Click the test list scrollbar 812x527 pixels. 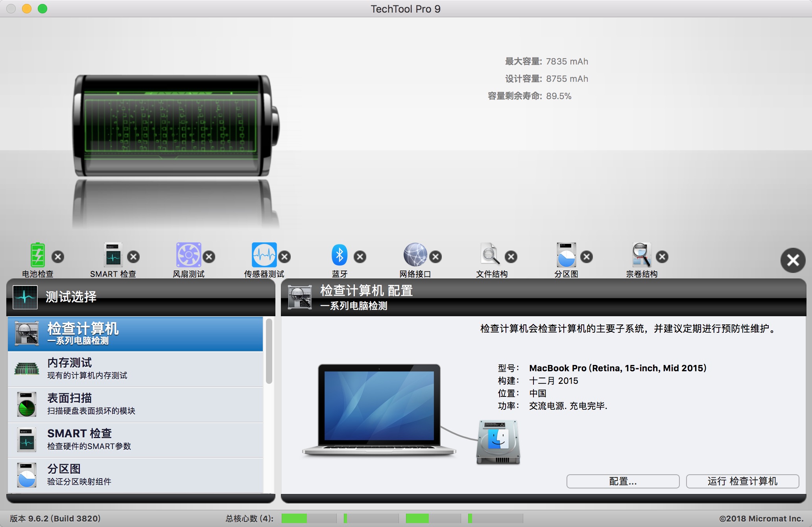269,351
